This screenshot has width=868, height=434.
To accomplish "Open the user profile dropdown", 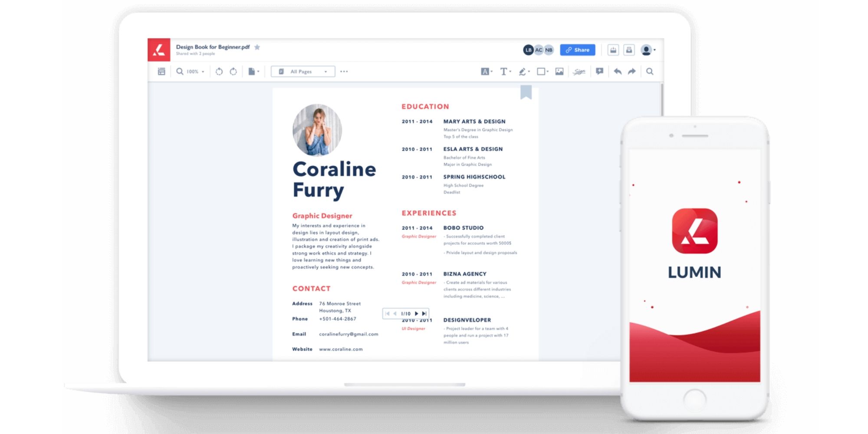I will [648, 50].
